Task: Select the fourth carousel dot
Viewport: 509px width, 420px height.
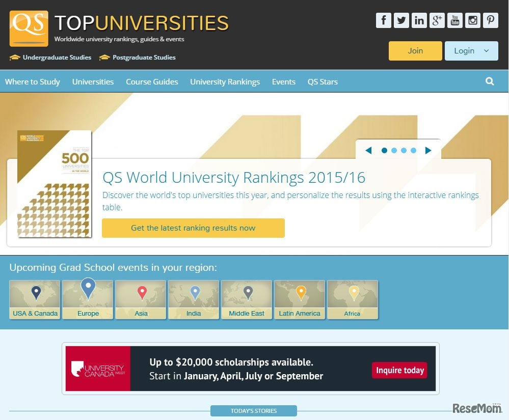Action: point(413,151)
